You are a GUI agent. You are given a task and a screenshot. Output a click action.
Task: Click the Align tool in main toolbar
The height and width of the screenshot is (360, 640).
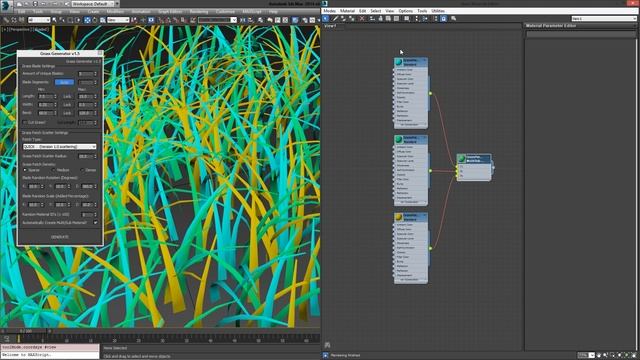point(251,20)
